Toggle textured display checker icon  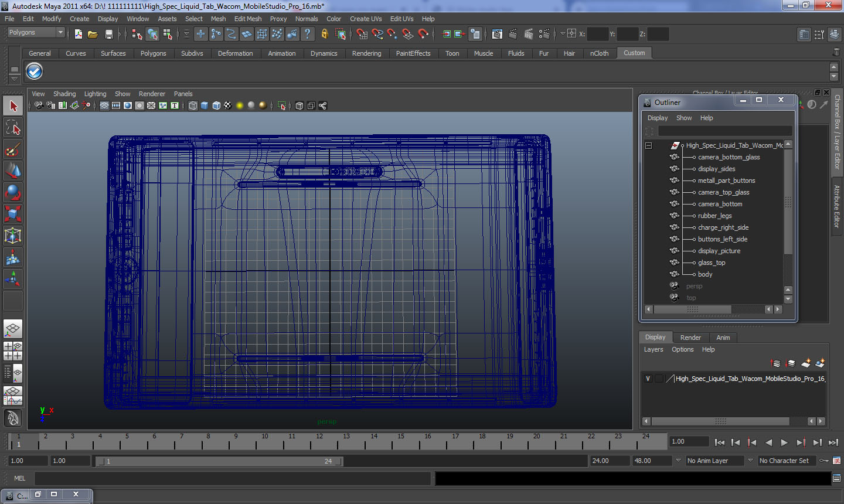[x=228, y=105]
